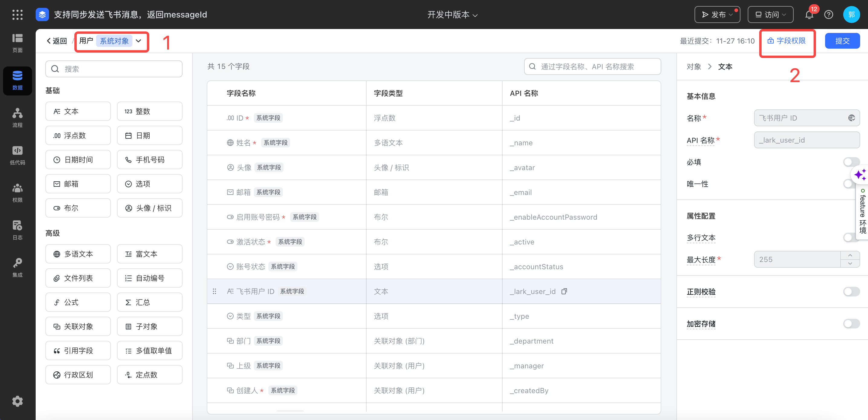
Task: Select the 头像 field row
Action: [434, 167]
